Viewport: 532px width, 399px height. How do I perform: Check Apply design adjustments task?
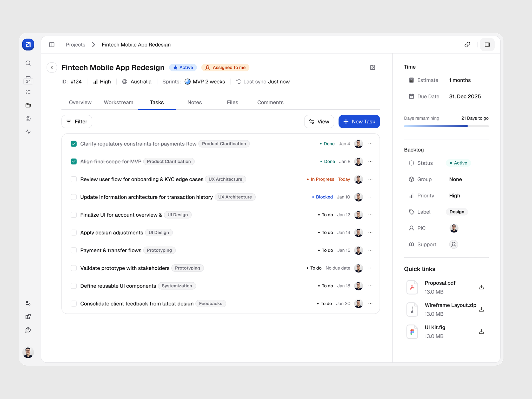pos(74,232)
